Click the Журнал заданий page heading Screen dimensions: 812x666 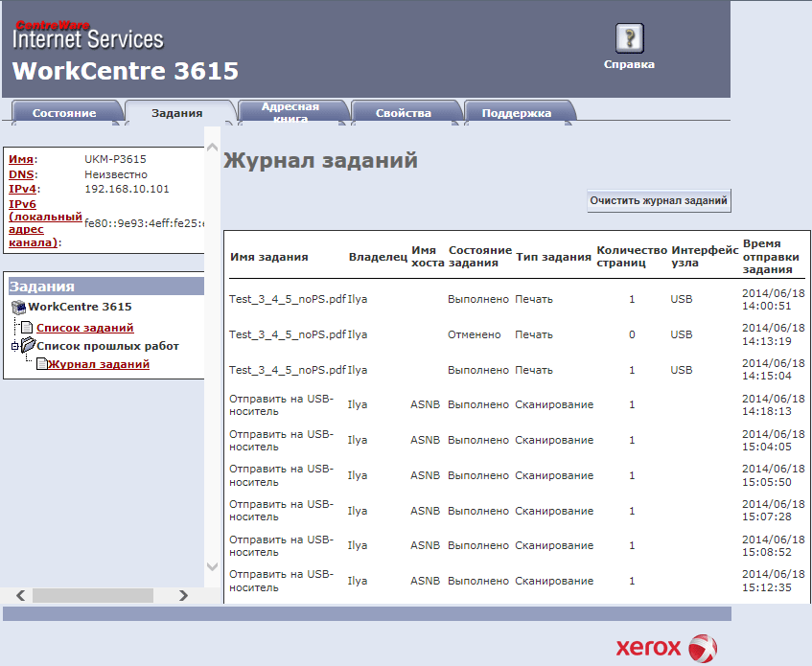click(x=320, y=160)
